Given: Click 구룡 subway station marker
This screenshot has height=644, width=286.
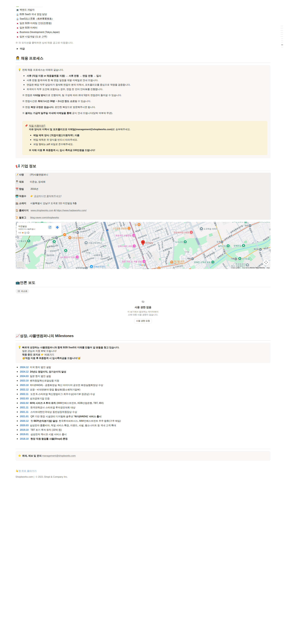Looking at the screenshot, I should (236, 259).
